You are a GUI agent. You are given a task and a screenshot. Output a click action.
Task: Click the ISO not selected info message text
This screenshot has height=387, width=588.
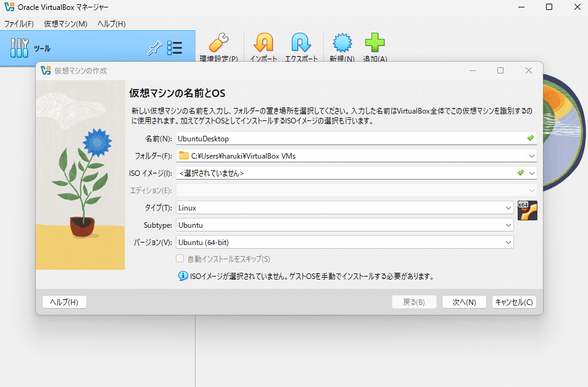[312, 277]
